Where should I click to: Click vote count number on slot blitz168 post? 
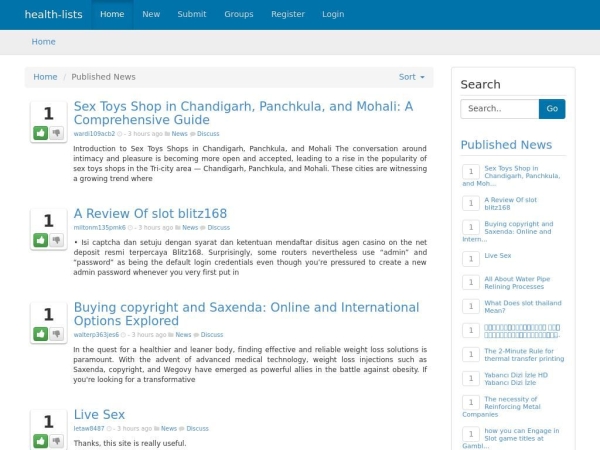point(48,221)
